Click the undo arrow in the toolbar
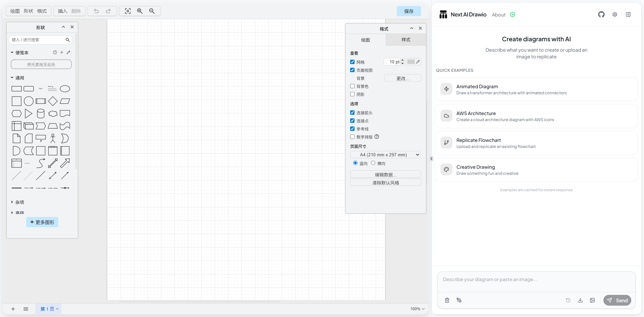The width and height of the screenshot is (644, 317). click(x=96, y=11)
